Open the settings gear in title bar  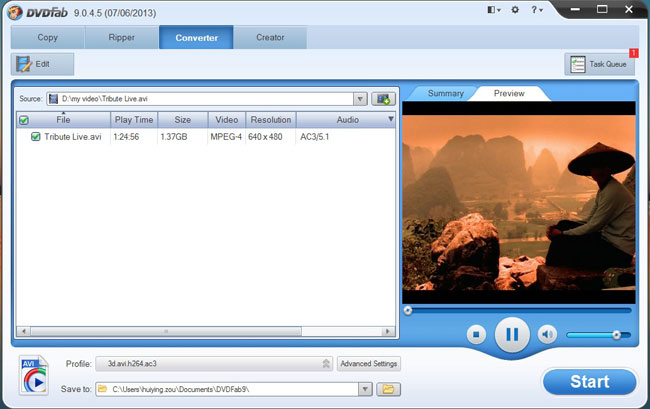515,10
